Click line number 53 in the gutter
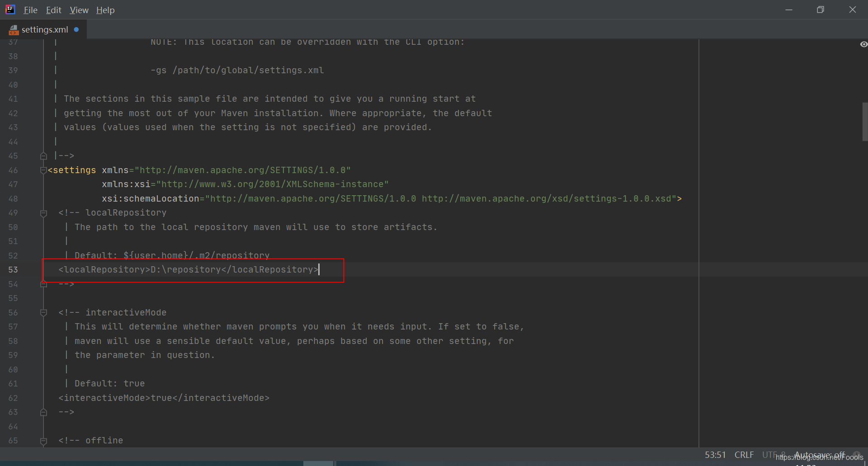 tap(13, 270)
